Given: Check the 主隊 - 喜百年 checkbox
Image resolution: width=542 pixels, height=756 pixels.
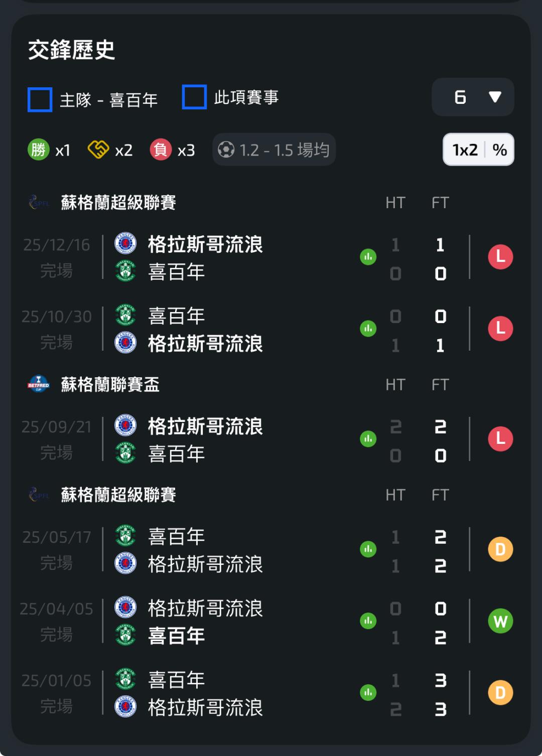Looking at the screenshot, I should click(40, 99).
